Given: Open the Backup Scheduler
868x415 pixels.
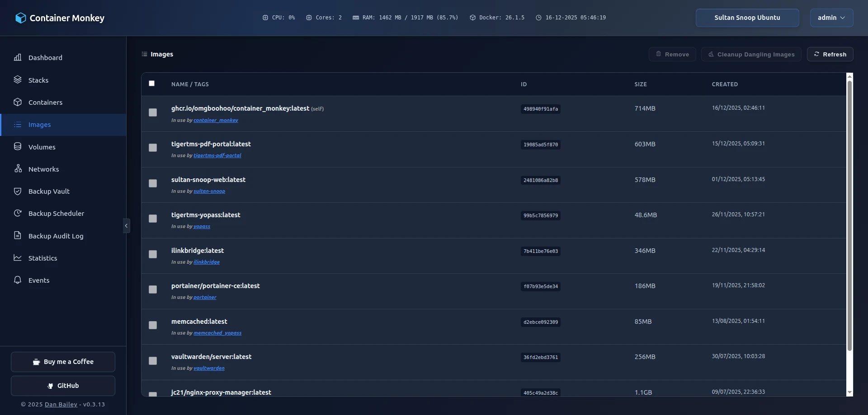Looking at the screenshot, I should 56,213.
